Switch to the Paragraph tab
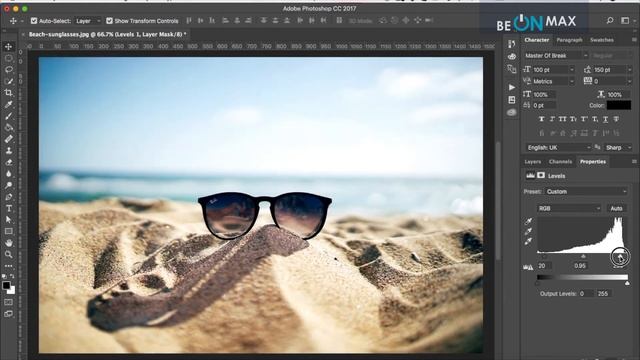This screenshot has width=640, height=360. (x=569, y=40)
